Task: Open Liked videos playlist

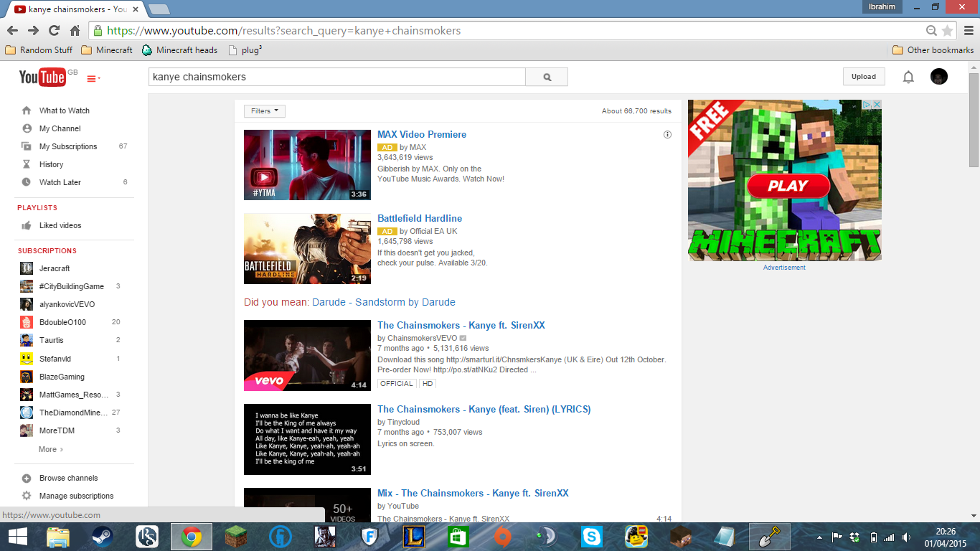Action: 60,225
